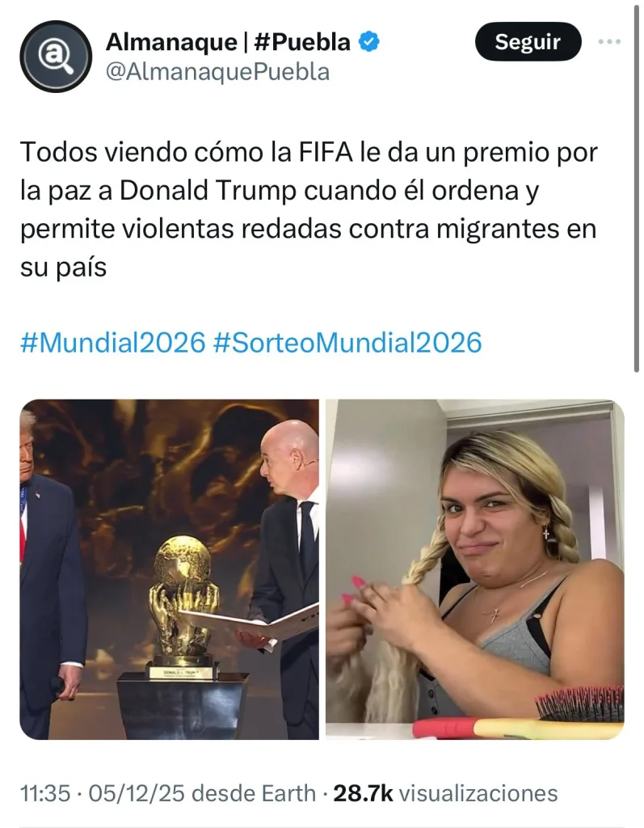
Task: Click the vertical scrollbar on right edge
Action: coord(637,188)
